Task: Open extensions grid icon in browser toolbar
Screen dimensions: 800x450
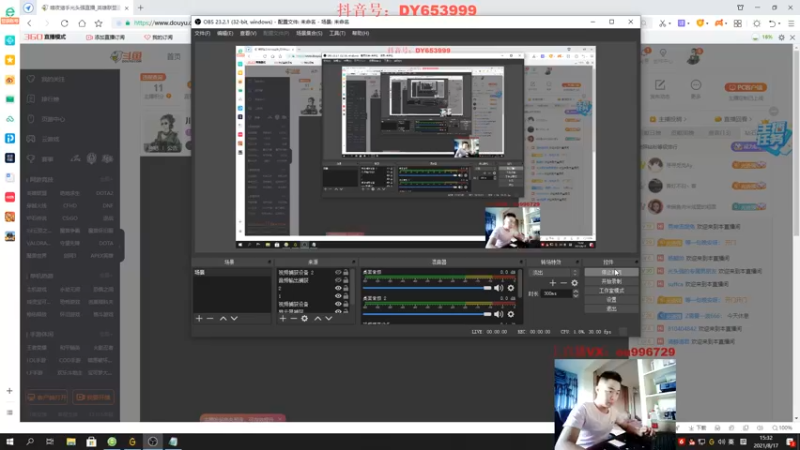Action: coord(738,23)
